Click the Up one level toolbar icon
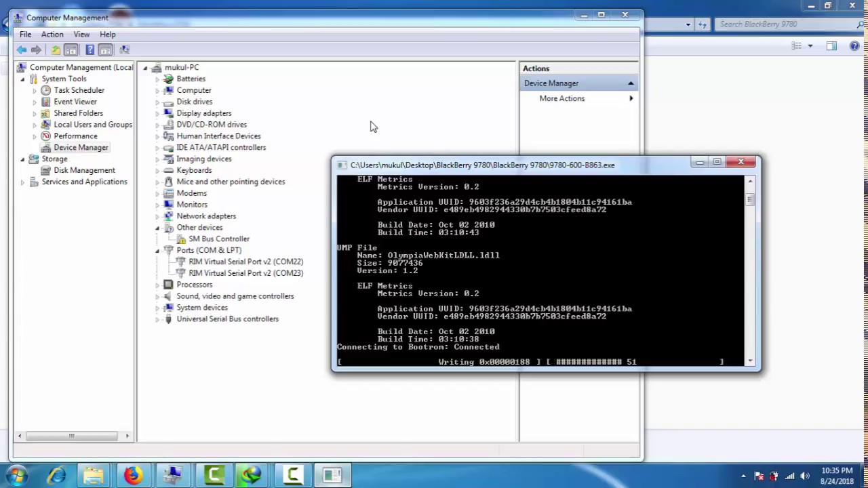868x488 pixels. tap(56, 49)
